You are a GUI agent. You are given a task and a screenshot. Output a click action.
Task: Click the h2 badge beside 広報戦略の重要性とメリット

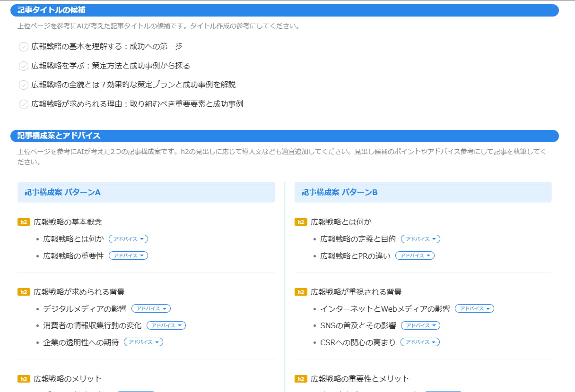(301, 378)
